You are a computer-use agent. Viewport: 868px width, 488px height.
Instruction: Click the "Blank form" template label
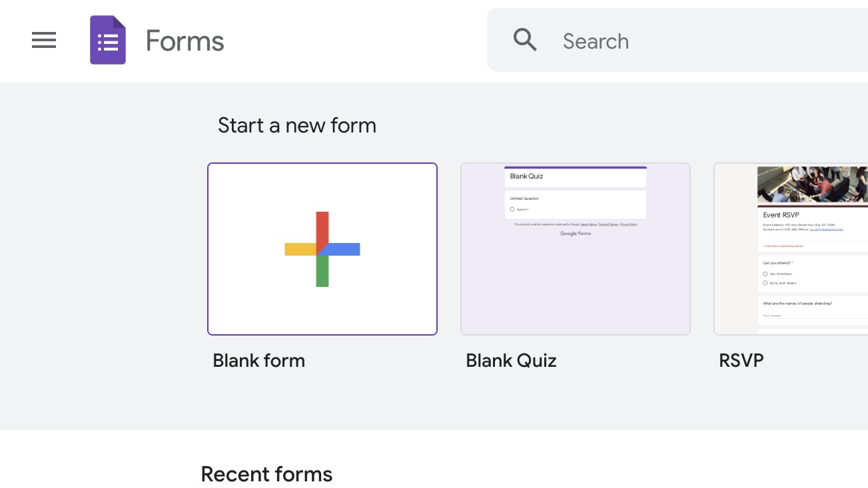[x=258, y=361]
